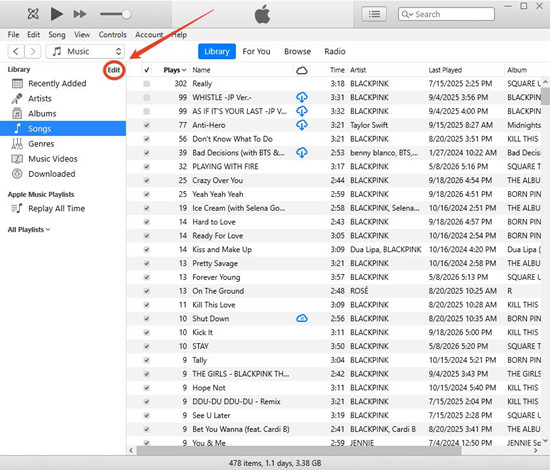Select Songs in the sidebar
The width and height of the screenshot is (550, 470).
[63, 128]
